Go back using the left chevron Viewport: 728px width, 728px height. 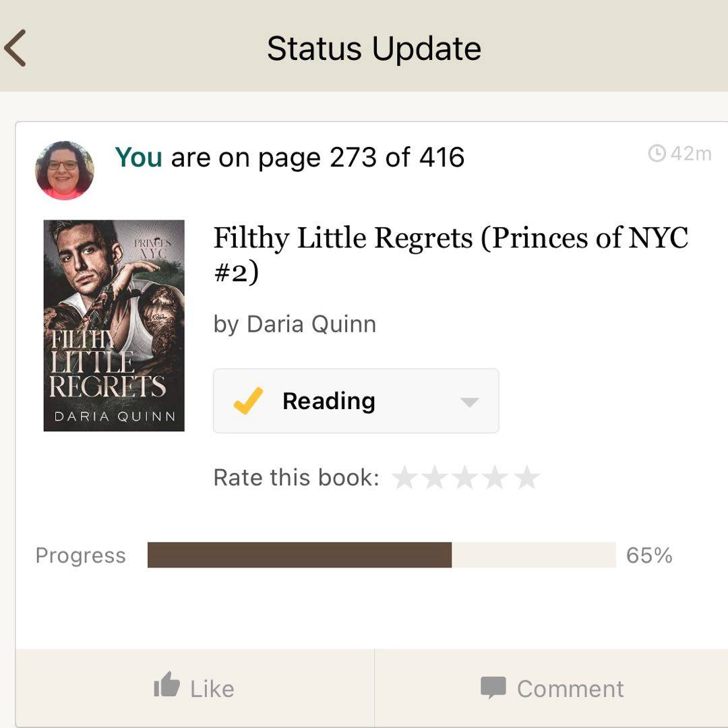16,49
